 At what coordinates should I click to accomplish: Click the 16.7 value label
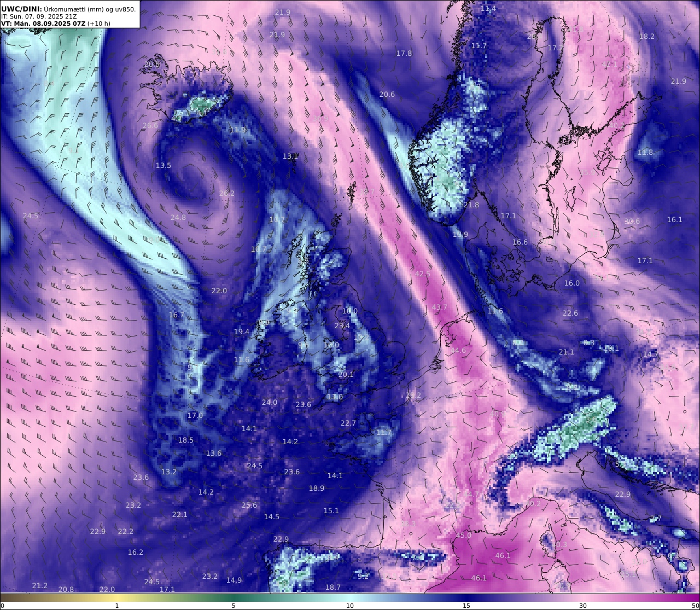[x=177, y=315]
